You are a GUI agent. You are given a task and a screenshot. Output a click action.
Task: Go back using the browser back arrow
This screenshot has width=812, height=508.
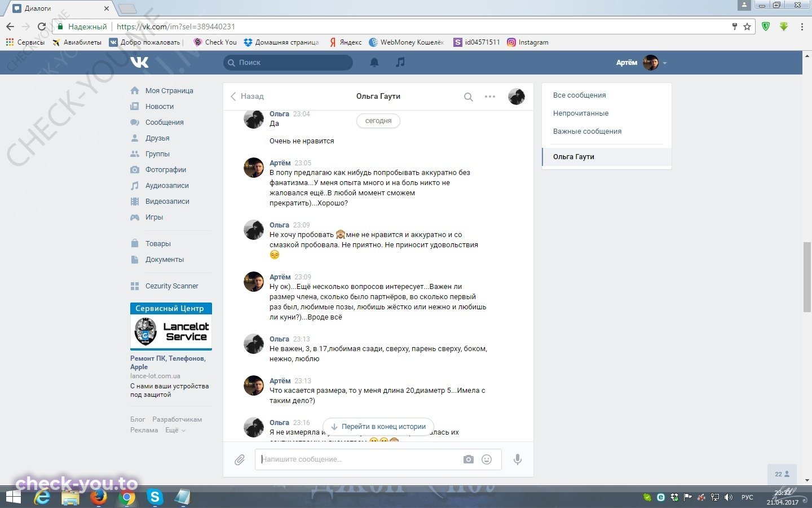(10, 27)
